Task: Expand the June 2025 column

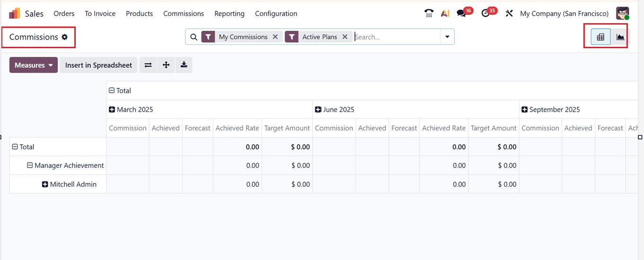Action: tap(318, 109)
